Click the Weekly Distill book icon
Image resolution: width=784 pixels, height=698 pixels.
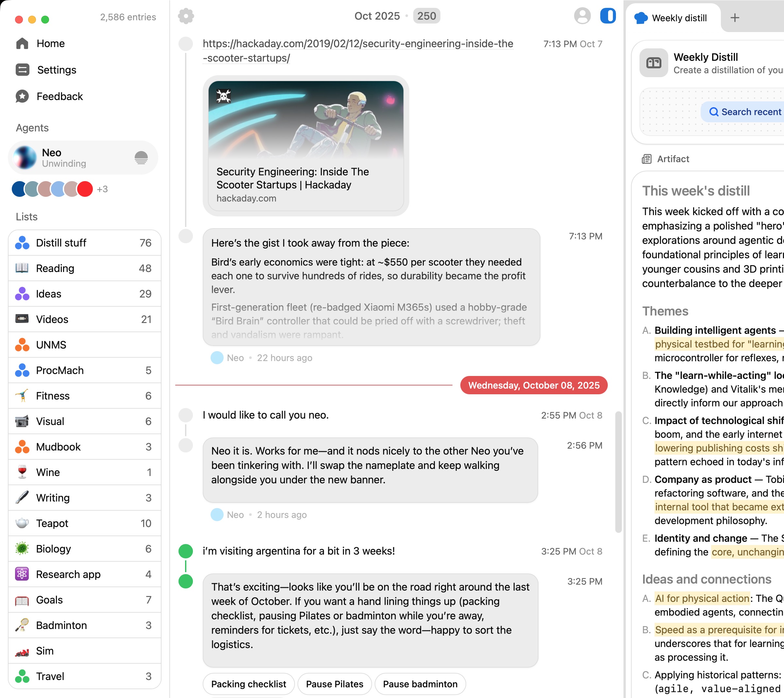tap(653, 63)
